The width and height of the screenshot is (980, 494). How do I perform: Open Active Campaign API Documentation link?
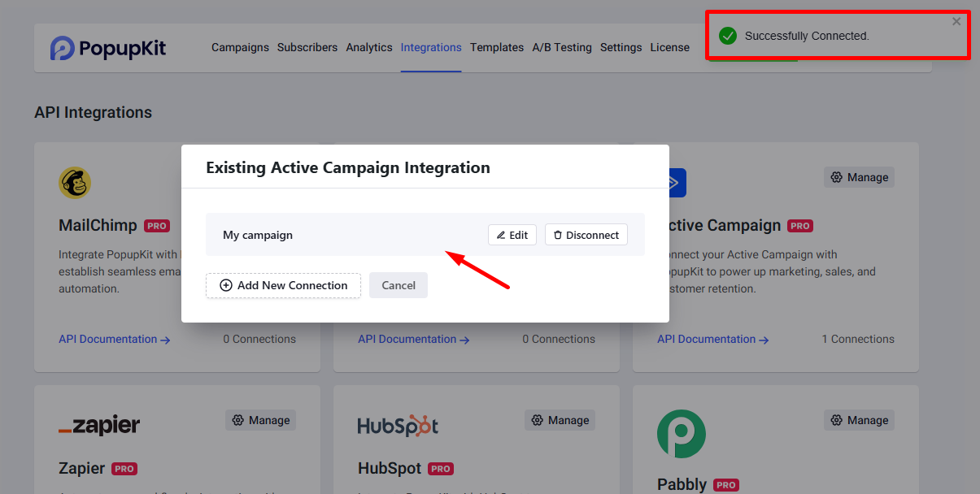[712, 339]
